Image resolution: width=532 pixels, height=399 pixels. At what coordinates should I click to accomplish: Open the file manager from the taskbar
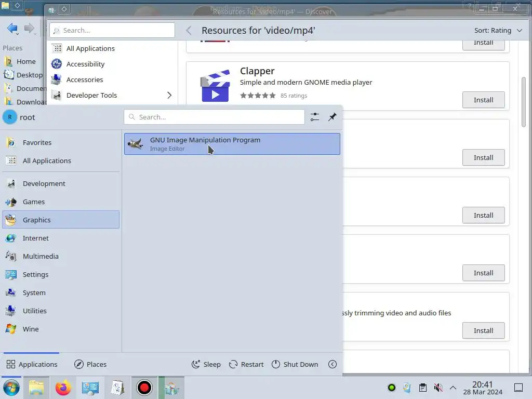36,388
